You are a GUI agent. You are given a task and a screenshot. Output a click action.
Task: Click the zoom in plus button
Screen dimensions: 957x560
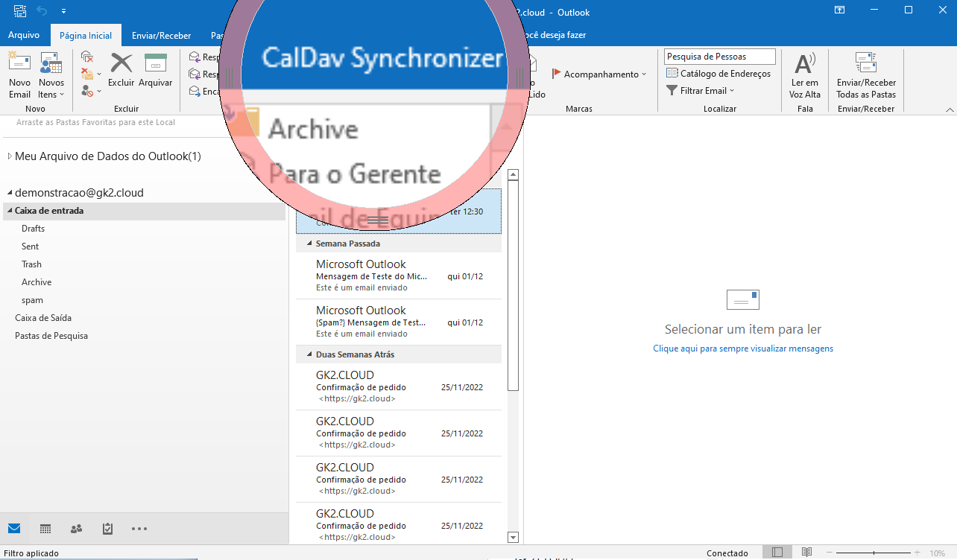(917, 553)
